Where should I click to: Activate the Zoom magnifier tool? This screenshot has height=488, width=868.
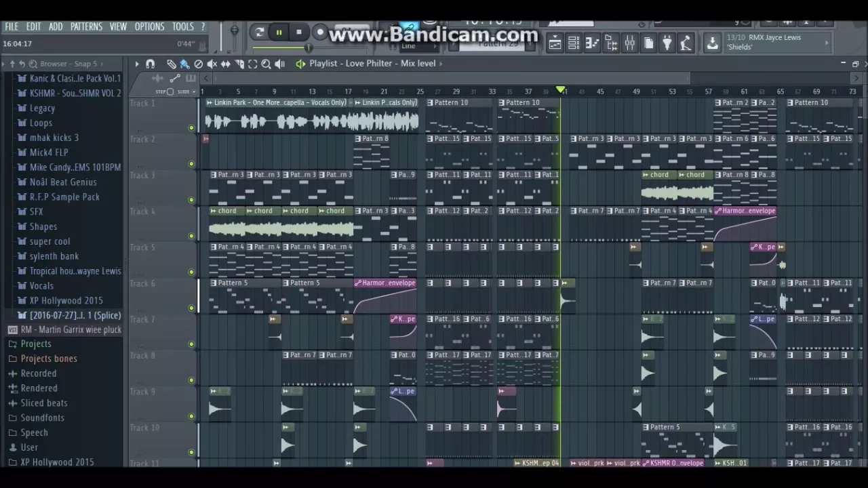coord(266,64)
